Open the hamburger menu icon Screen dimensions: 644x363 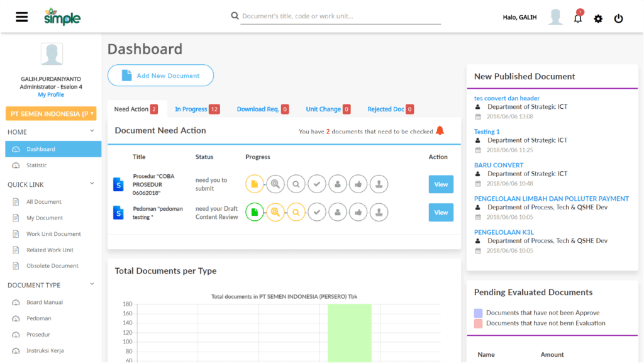(22, 17)
